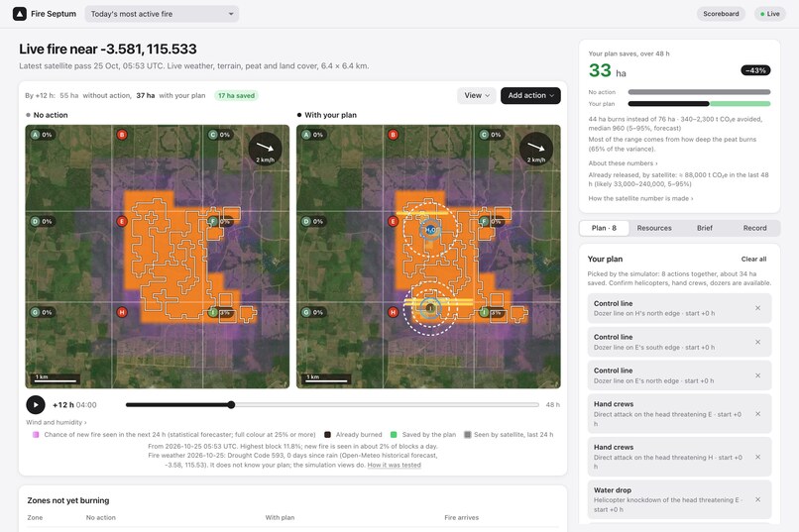This screenshot has width=799, height=532.
Task: Remove hand crews threatening H action
Action: point(757,457)
